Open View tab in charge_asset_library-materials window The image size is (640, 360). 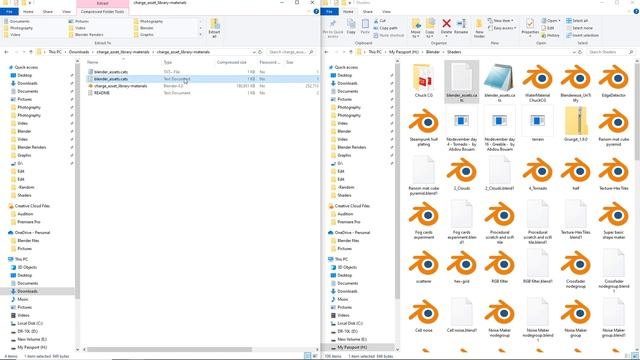66,11
